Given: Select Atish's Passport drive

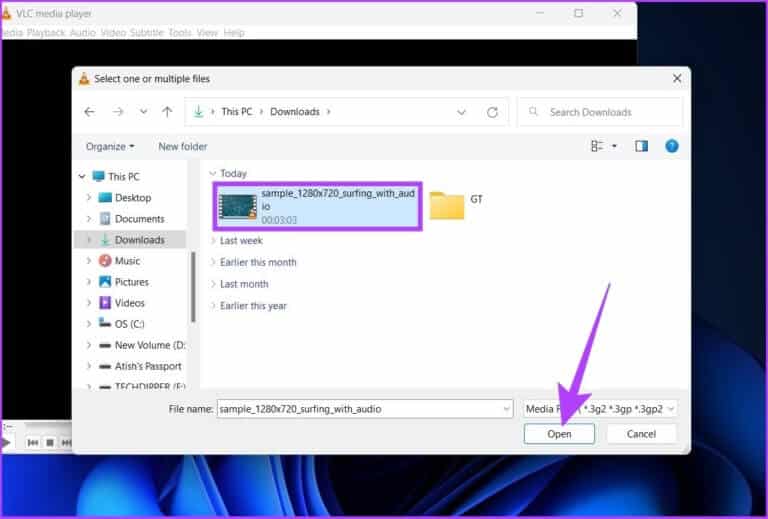Looking at the screenshot, I should pos(140,366).
